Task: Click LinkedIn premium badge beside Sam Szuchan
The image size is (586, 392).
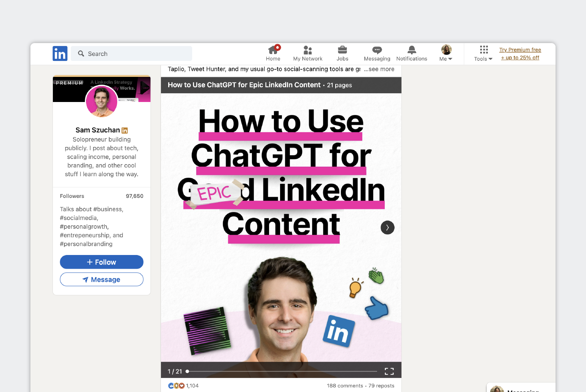Action: coord(124,131)
